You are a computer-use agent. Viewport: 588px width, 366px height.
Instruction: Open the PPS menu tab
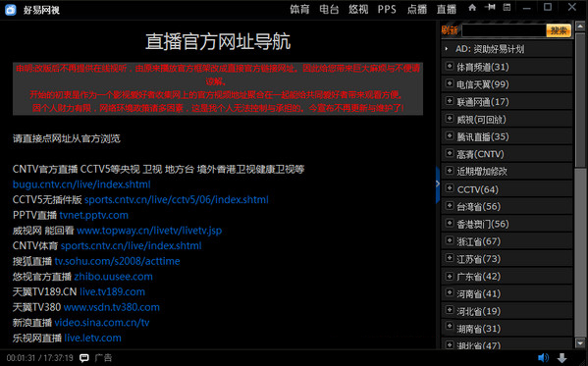(x=387, y=9)
